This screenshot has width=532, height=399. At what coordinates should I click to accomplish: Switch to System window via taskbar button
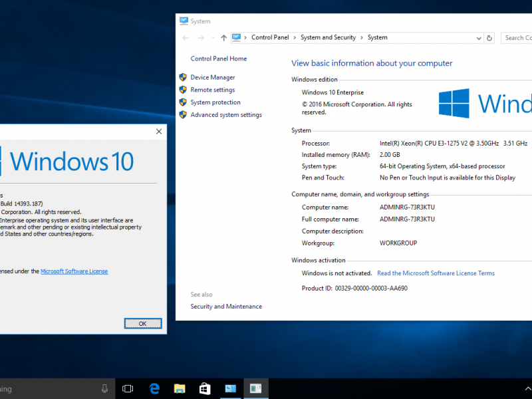(x=230, y=389)
